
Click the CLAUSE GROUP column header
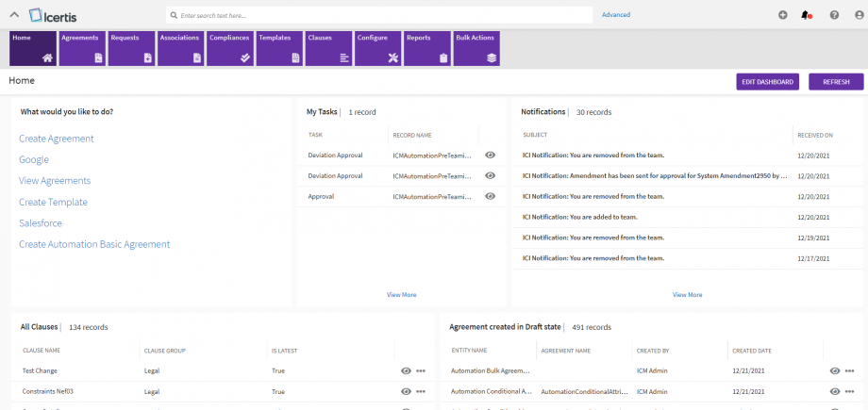[164, 351]
